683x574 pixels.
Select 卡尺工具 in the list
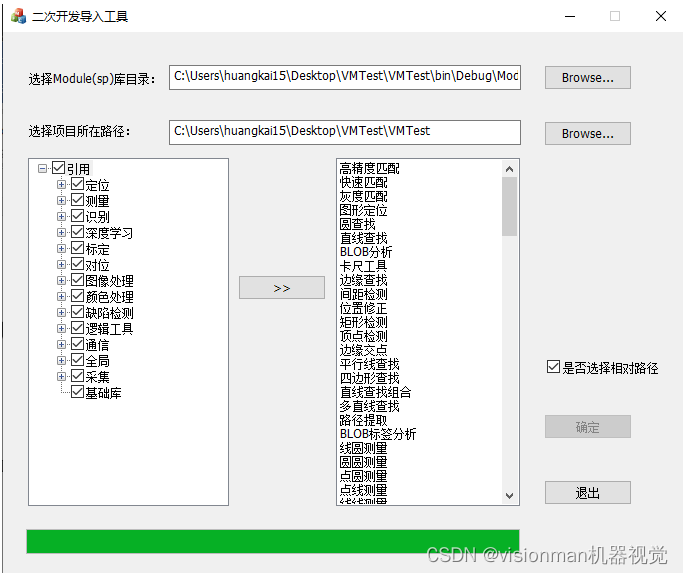click(363, 266)
